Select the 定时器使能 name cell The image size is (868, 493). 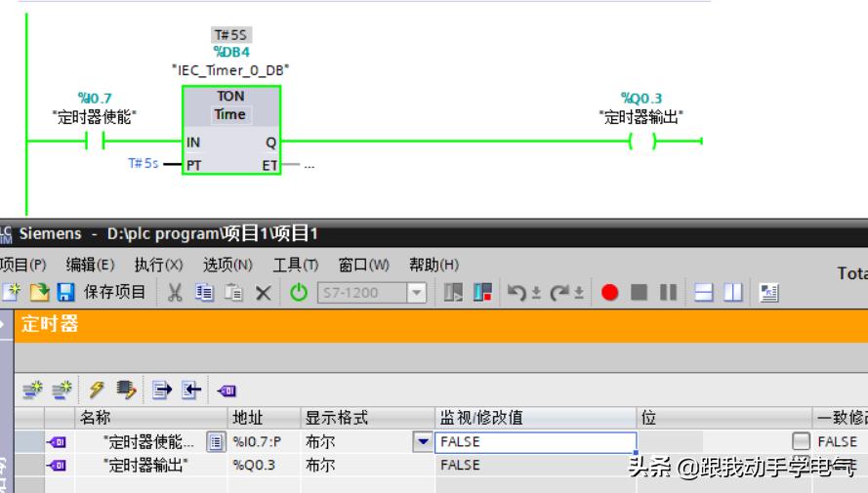point(149,441)
